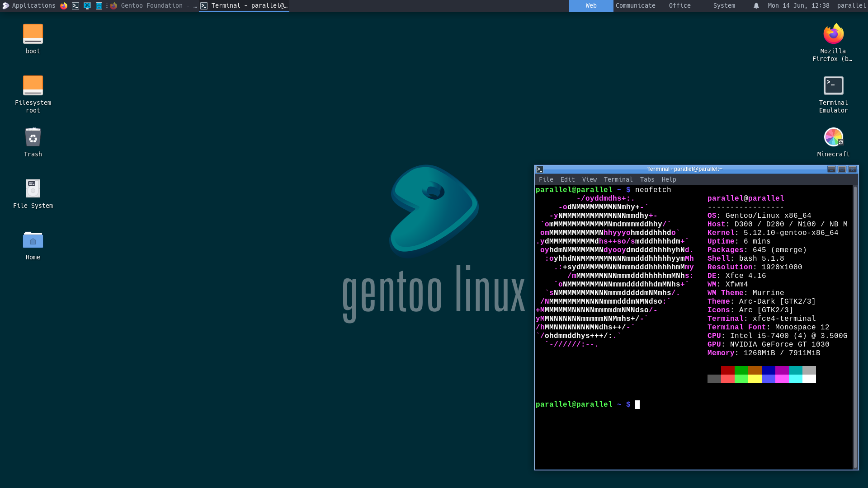Screen dimensions: 868x488
Task: Select the Terminal window button in the taskbar
Action: [x=244, y=6]
